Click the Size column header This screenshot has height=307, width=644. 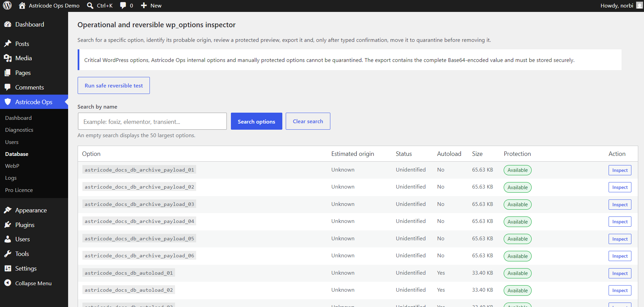pos(477,154)
